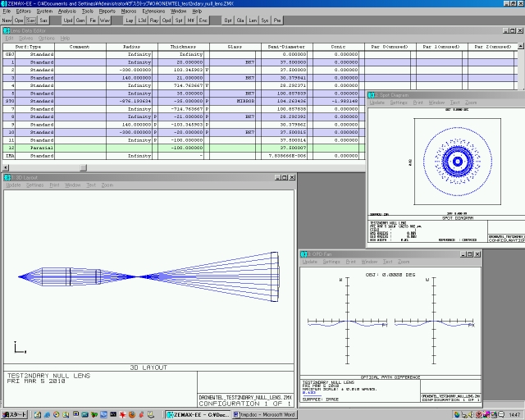The height and width of the screenshot is (420, 525).
Task: Click Text in 3D Layout window
Action: [91, 185]
